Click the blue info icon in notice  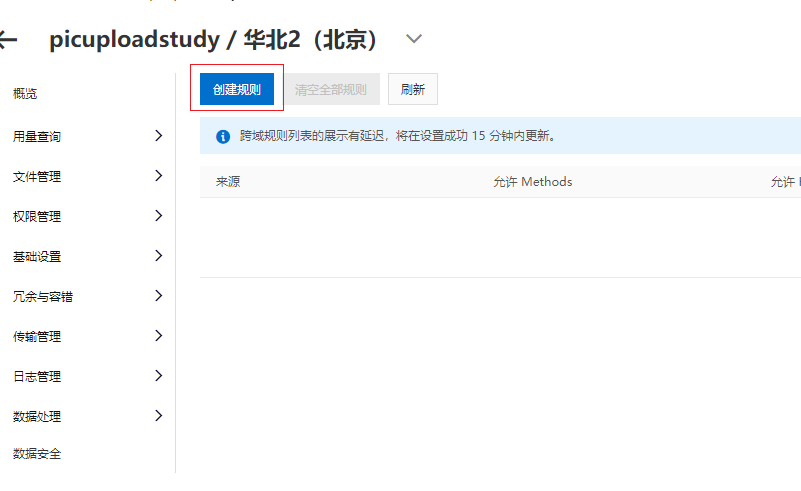pyautogui.click(x=223, y=136)
